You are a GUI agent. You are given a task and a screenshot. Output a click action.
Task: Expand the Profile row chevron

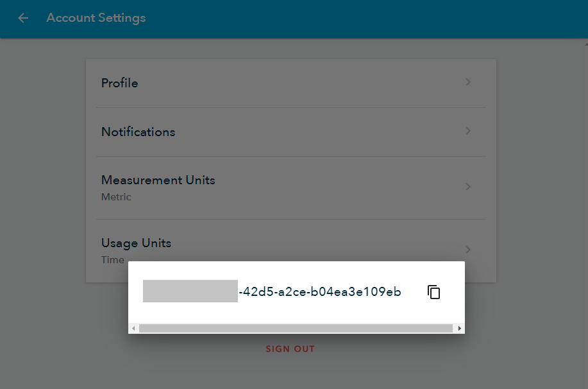(x=468, y=82)
